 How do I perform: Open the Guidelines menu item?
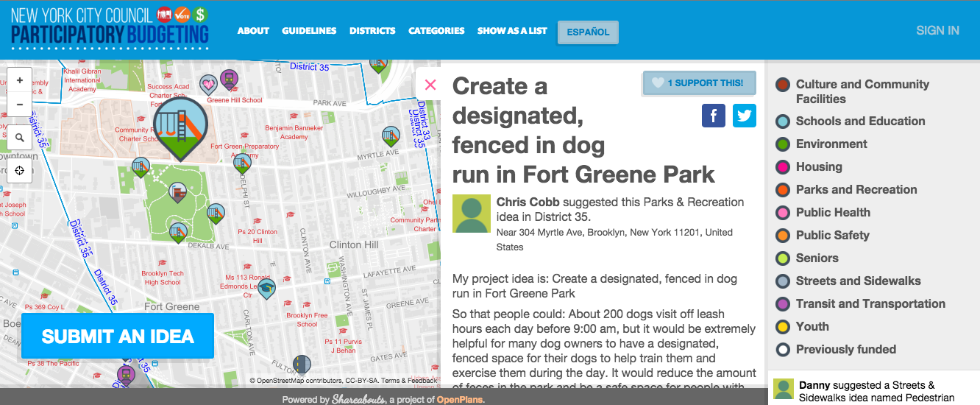point(309,31)
